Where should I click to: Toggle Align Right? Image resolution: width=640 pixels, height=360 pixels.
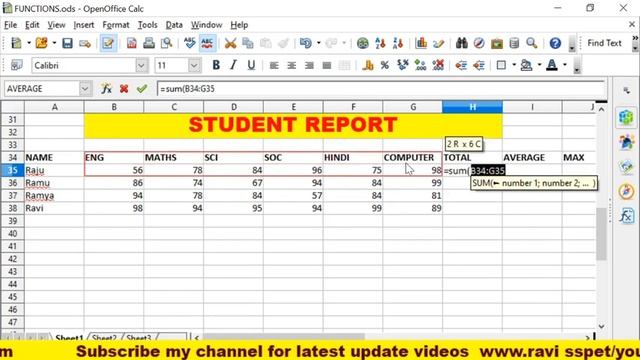(309, 65)
